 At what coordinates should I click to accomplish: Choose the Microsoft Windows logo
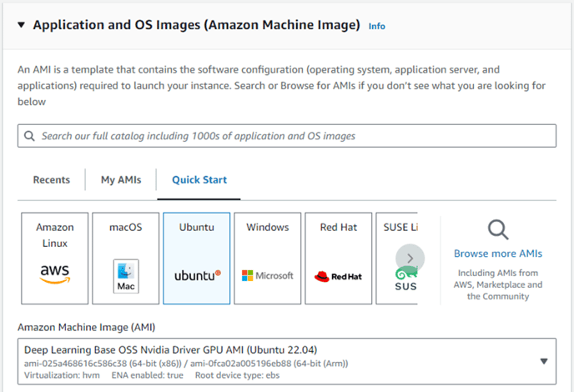(268, 275)
